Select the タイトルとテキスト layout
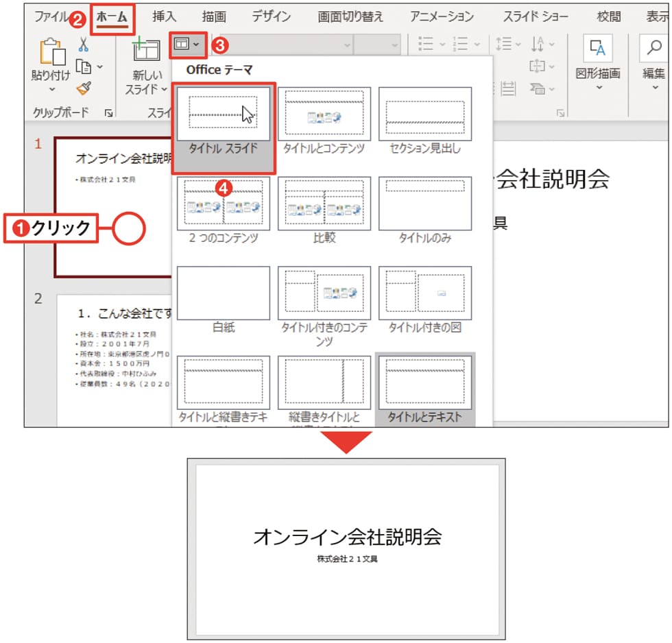Image resolution: width=672 pixels, height=643 pixels. (x=425, y=390)
